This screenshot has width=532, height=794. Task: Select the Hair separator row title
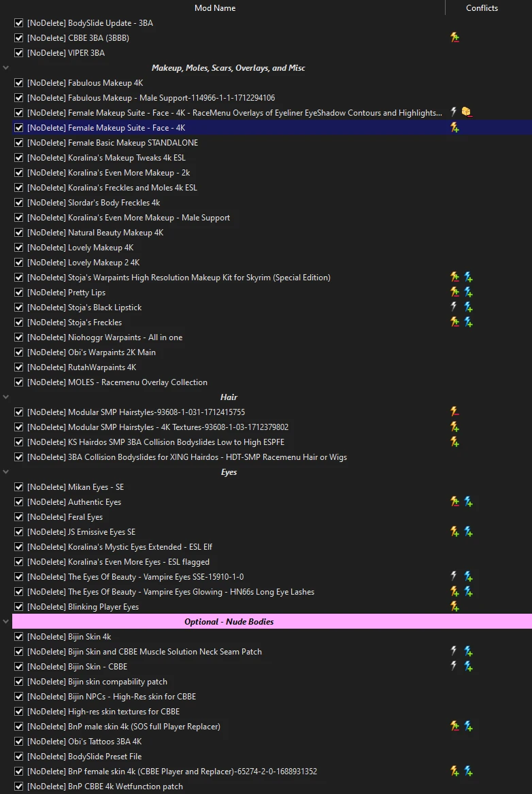229,397
